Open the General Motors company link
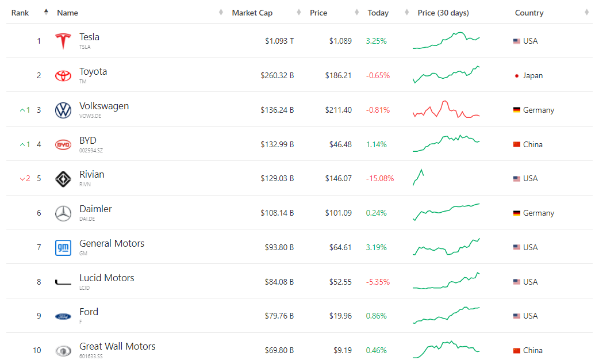 [112, 243]
